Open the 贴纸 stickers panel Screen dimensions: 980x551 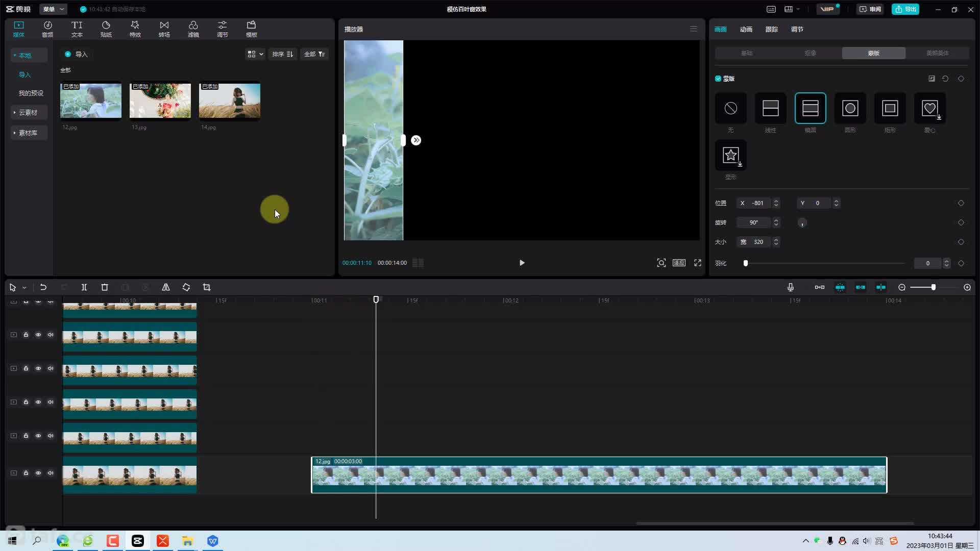click(106, 29)
